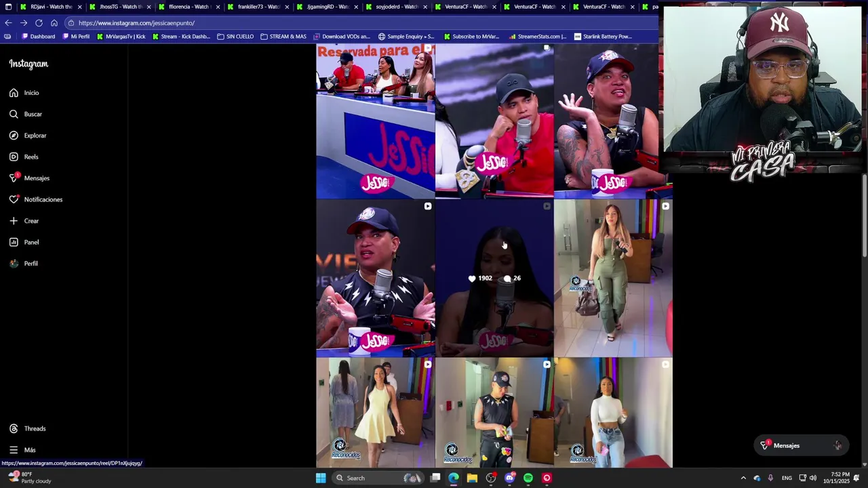Image resolution: width=868 pixels, height=488 pixels.
Task: Click the microphone tray icon
Action: 770,478
